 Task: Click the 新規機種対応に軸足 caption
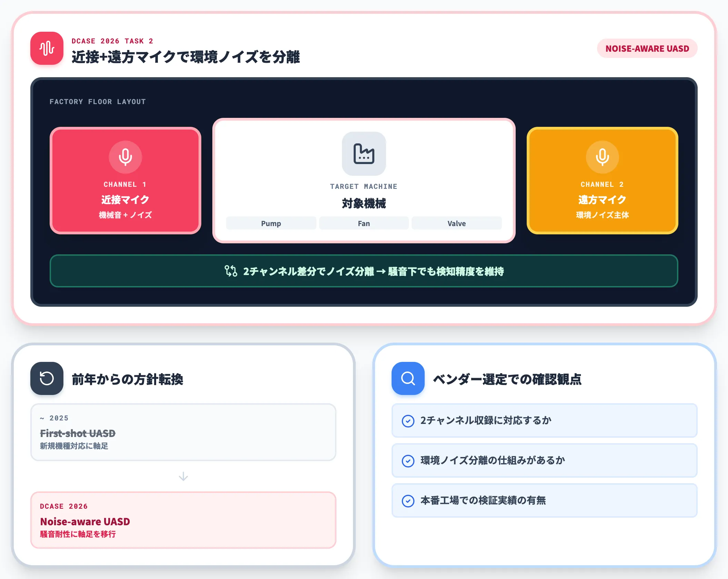74,446
